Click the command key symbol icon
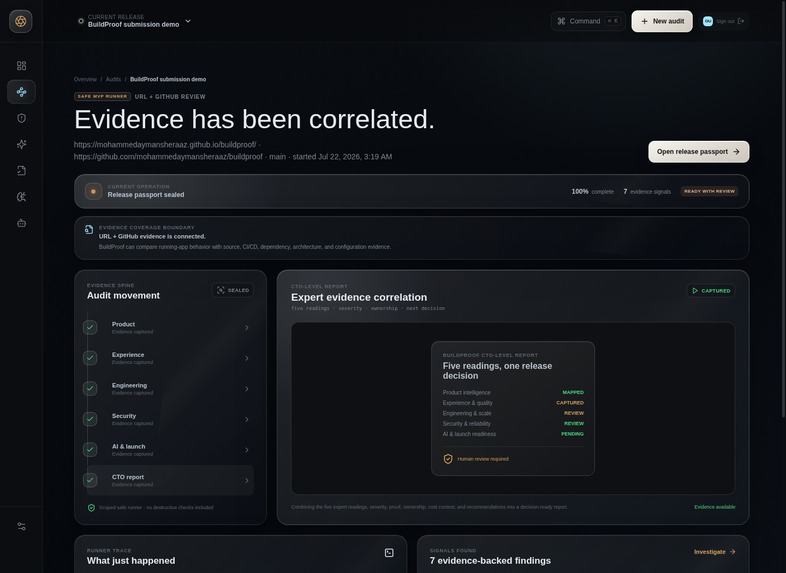 pos(561,21)
